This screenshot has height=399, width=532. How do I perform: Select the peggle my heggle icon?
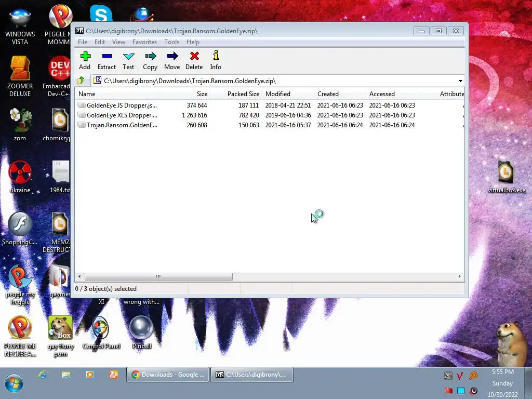[20, 285]
